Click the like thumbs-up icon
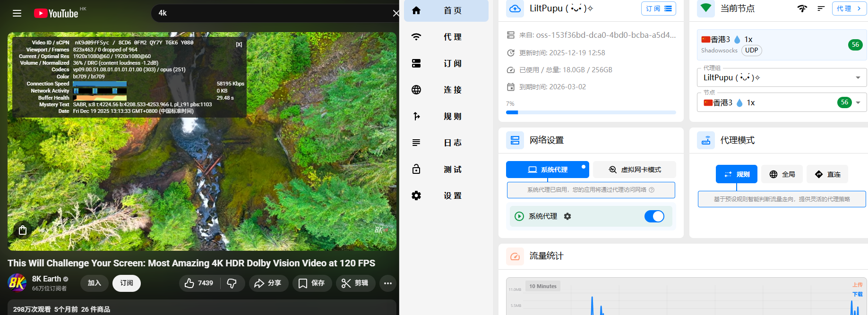 (x=189, y=283)
